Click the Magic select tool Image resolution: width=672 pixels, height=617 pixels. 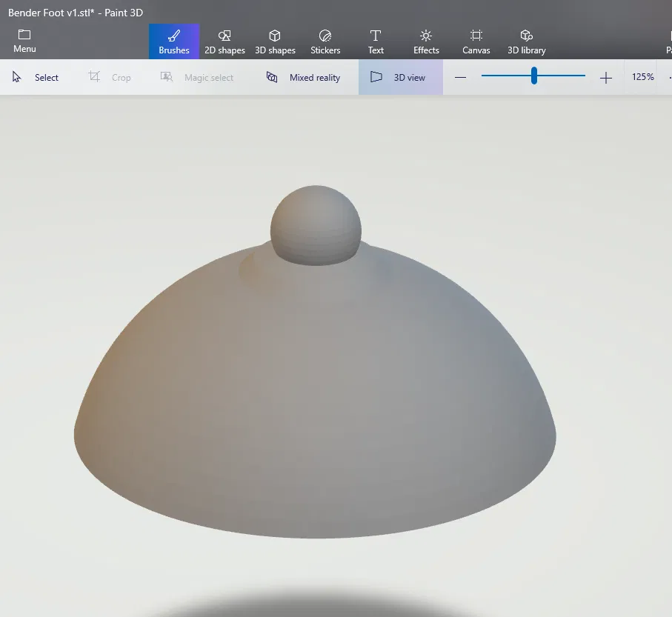(197, 77)
